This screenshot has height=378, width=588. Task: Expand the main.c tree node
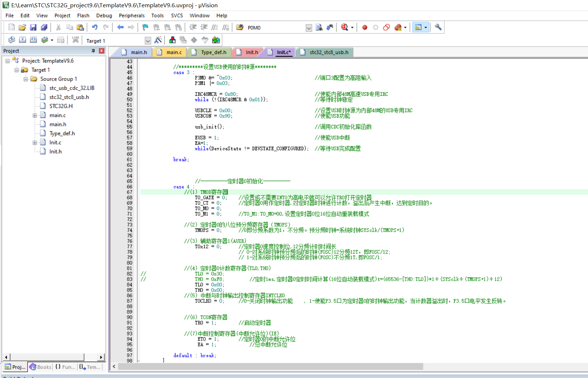pos(35,115)
